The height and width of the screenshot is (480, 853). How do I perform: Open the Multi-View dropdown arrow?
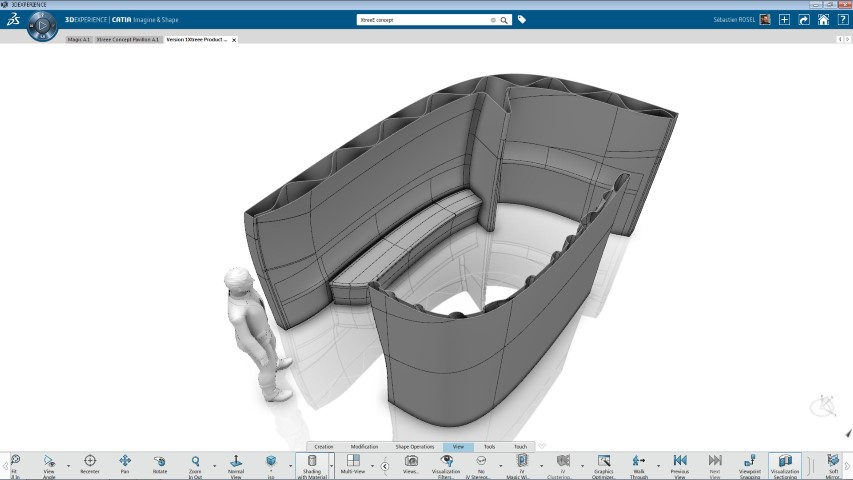(x=372, y=466)
